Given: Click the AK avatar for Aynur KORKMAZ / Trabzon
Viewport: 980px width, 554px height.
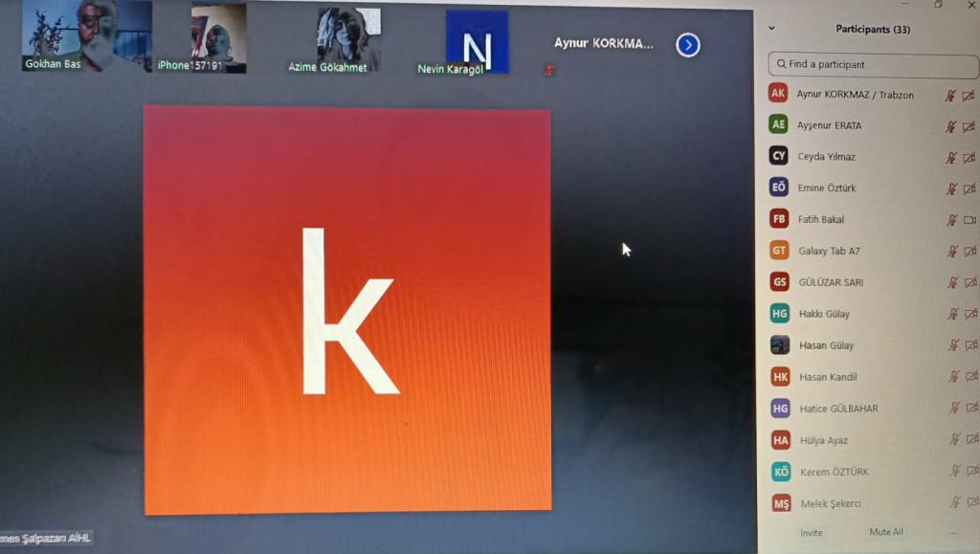Looking at the screenshot, I should click(x=777, y=94).
